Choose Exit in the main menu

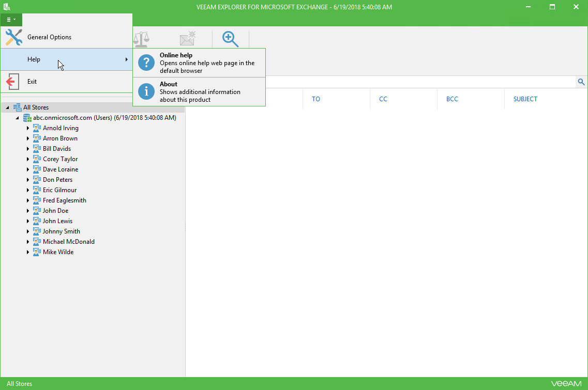pos(66,81)
